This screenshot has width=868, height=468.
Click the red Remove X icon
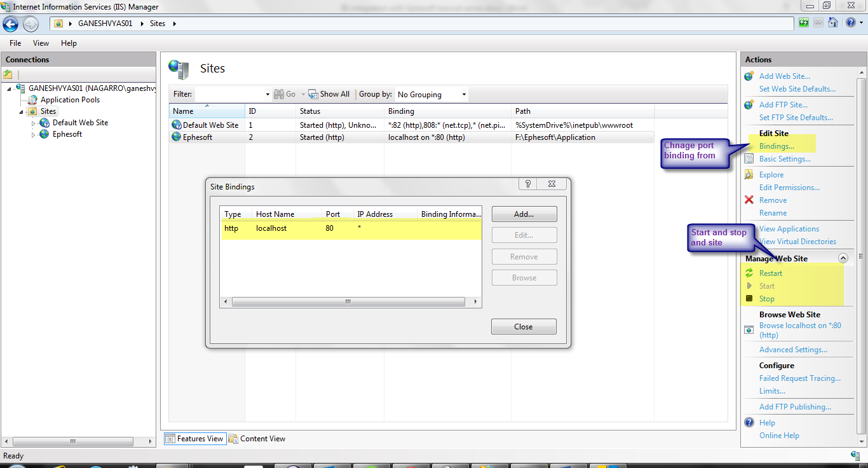click(749, 200)
